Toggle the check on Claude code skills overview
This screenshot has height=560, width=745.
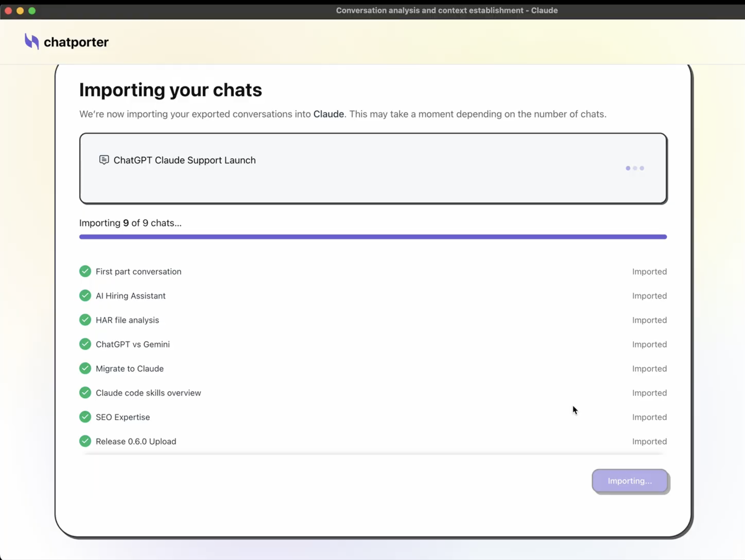[x=85, y=392]
